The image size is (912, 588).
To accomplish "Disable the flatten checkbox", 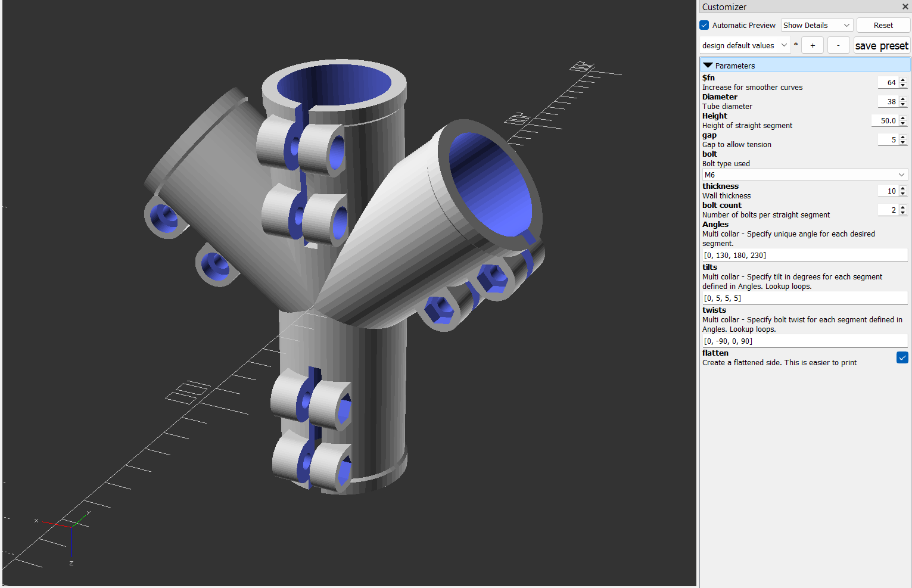I will (902, 357).
